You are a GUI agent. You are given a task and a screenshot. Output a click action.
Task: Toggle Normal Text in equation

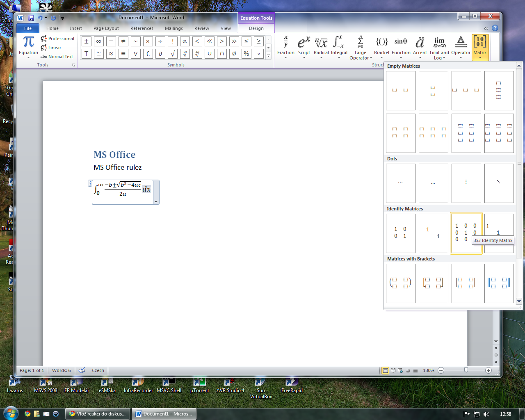tap(57, 57)
